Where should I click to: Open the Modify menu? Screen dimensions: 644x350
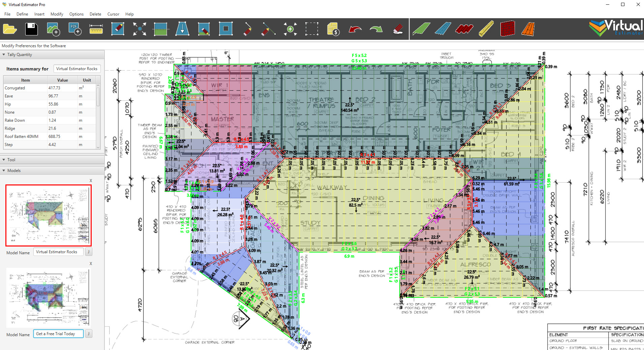(x=57, y=14)
